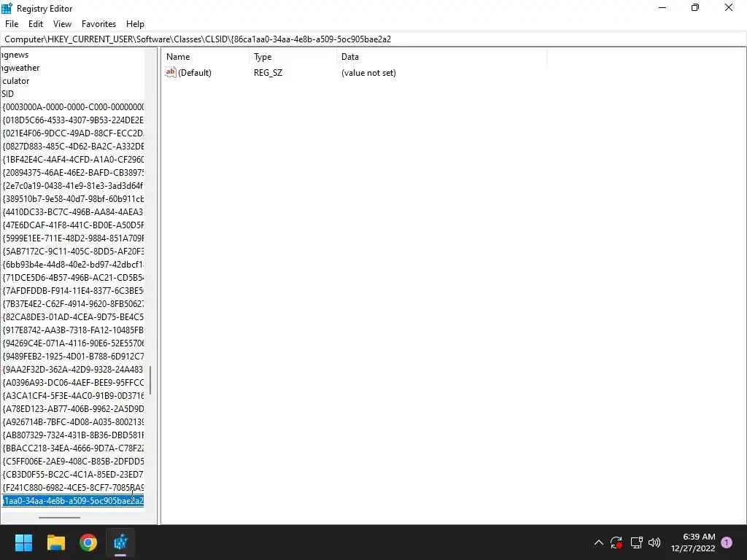
Task: Select the {5AB7172C-9C11-405C-8DD5 key
Action: click(x=73, y=252)
